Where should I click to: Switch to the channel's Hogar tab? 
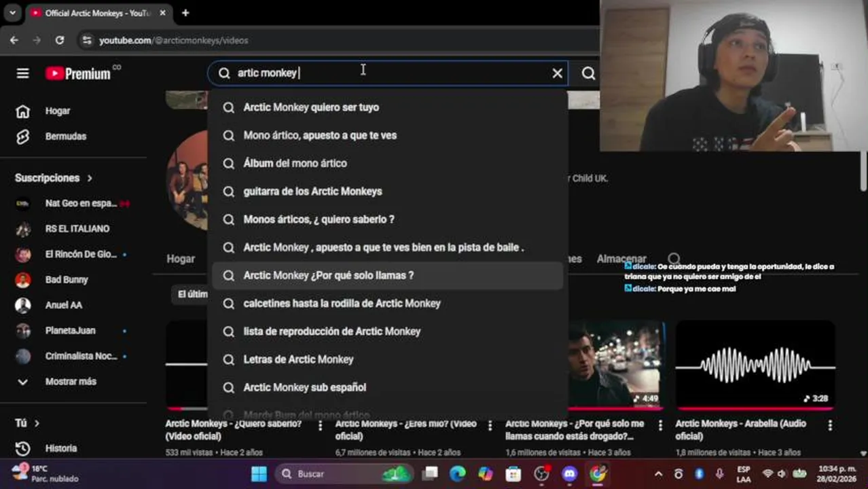[x=181, y=259]
